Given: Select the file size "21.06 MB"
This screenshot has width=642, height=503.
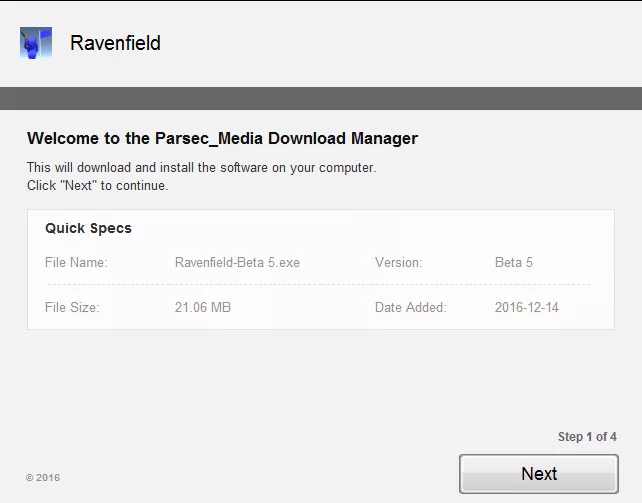Looking at the screenshot, I should [203, 307].
